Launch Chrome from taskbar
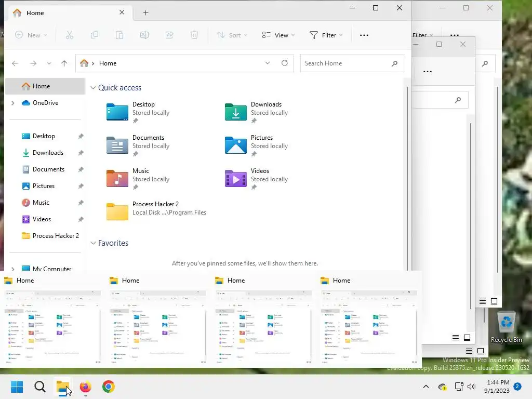This screenshot has width=532, height=399. pyautogui.click(x=108, y=387)
